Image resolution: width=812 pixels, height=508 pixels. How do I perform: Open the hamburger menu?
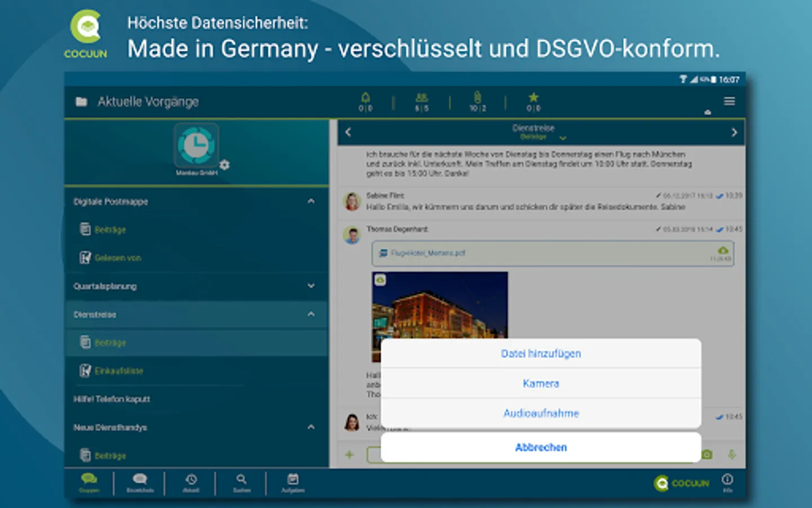pyautogui.click(x=729, y=101)
